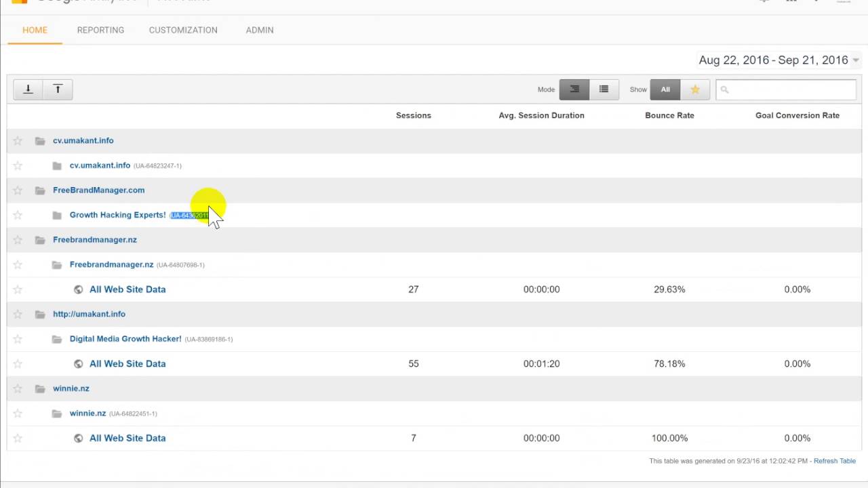868x488 pixels.
Task: Open the FreeBrandManager.com account link
Action: (99, 190)
